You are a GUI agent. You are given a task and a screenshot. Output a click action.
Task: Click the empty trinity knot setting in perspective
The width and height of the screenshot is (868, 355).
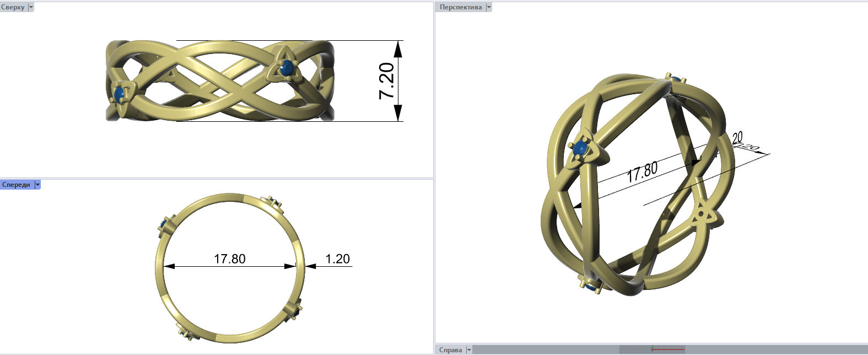tap(702, 213)
